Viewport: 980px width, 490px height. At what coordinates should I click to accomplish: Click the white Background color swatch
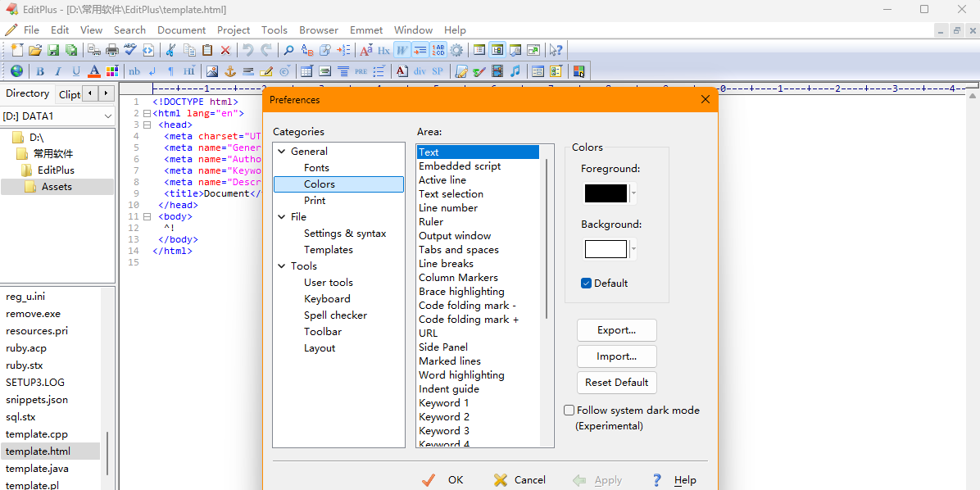pos(606,249)
